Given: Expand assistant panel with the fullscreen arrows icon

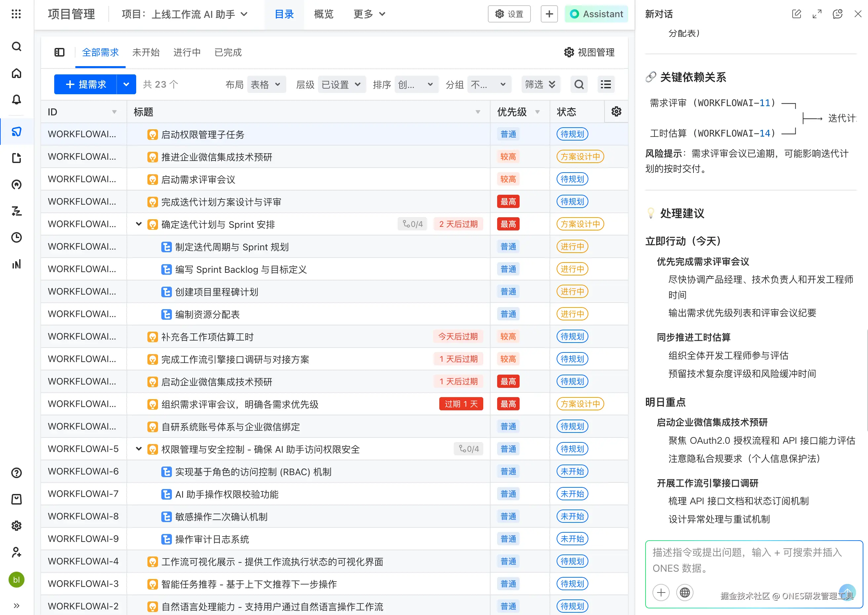Looking at the screenshot, I should pos(817,14).
